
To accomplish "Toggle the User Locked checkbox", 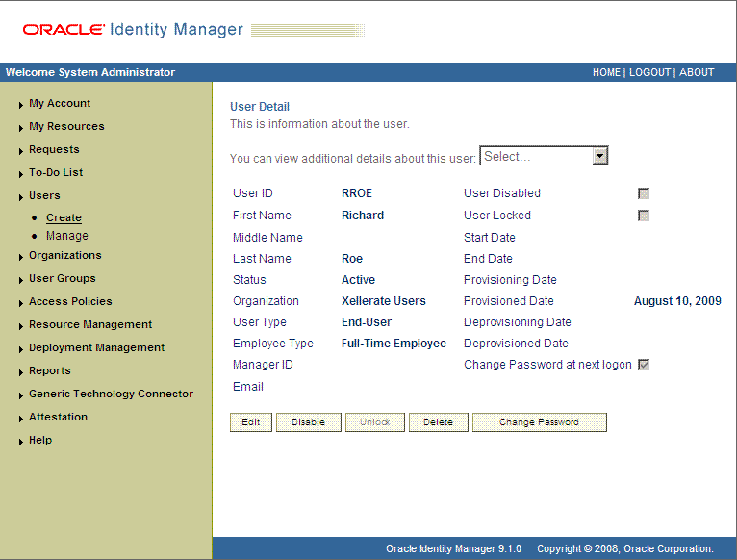I will tap(644, 216).
